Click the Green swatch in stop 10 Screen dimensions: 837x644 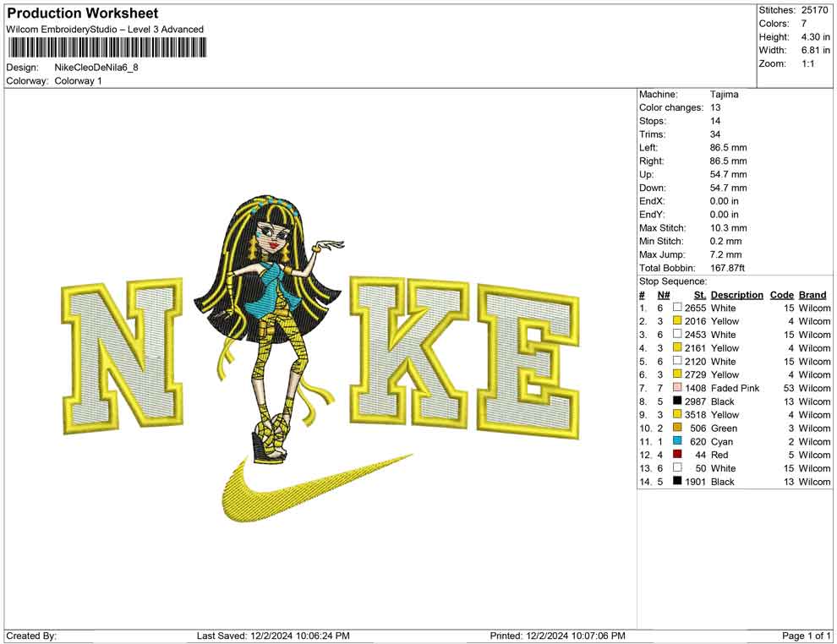coord(677,428)
